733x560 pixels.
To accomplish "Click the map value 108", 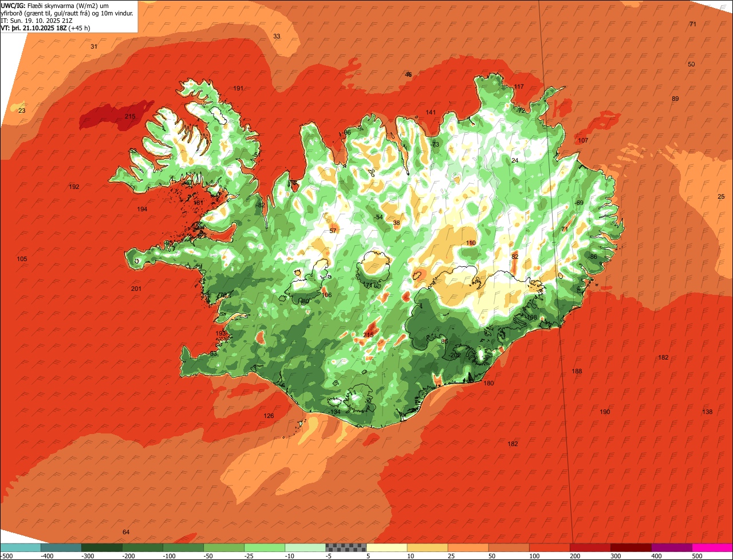I will pyautogui.click(x=532, y=317).
